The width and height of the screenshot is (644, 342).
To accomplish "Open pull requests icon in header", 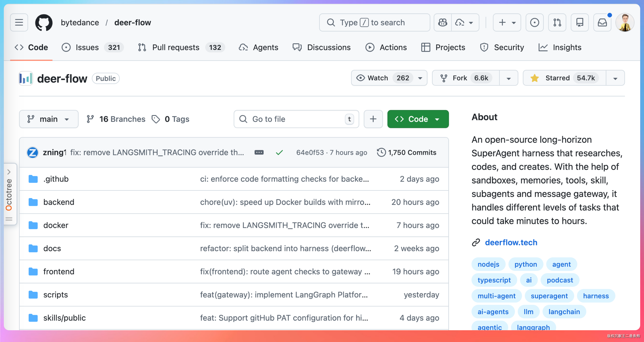I will (557, 22).
